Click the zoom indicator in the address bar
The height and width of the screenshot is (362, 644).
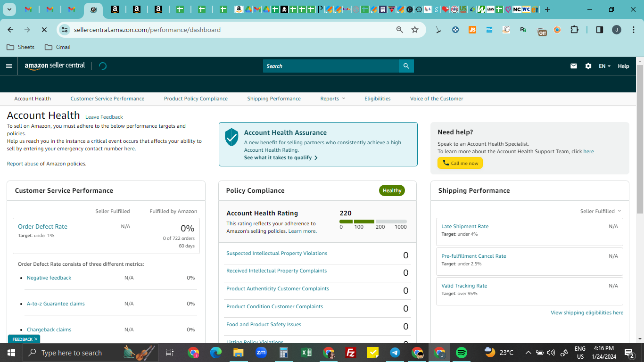tap(400, 30)
